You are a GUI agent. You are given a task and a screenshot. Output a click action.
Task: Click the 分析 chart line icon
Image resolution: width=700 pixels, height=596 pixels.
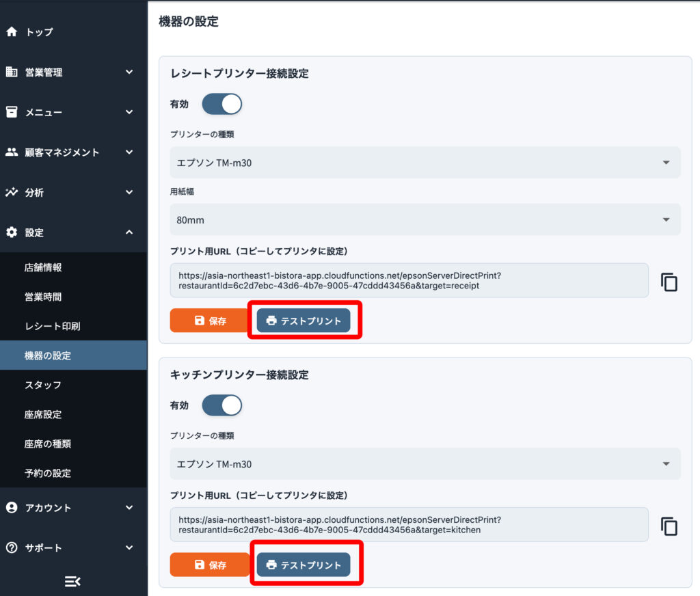point(12,193)
